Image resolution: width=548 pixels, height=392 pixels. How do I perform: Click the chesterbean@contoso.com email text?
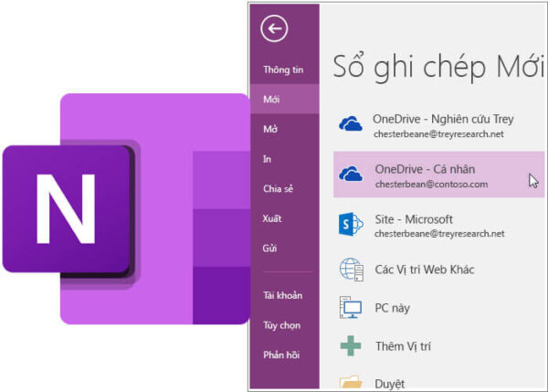(432, 185)
